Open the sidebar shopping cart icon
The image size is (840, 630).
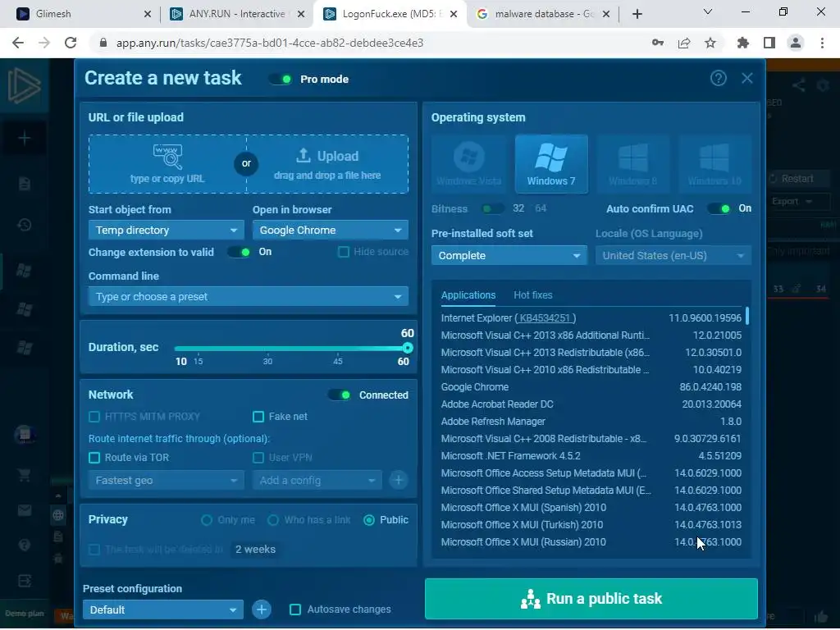pos(24,475)
